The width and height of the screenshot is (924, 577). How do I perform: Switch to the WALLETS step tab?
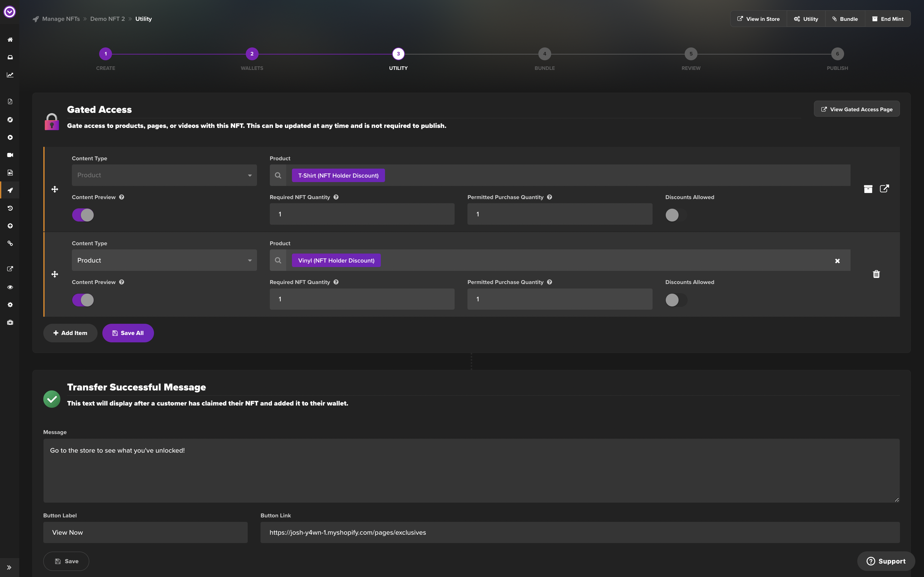click(252, 54)
